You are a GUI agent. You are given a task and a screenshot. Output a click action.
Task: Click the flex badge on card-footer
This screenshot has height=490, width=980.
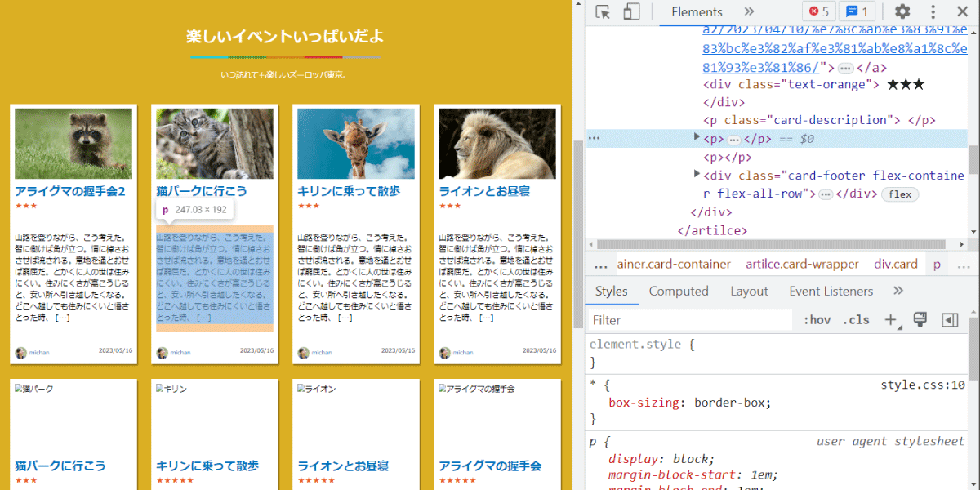click(x=900, y=194)
